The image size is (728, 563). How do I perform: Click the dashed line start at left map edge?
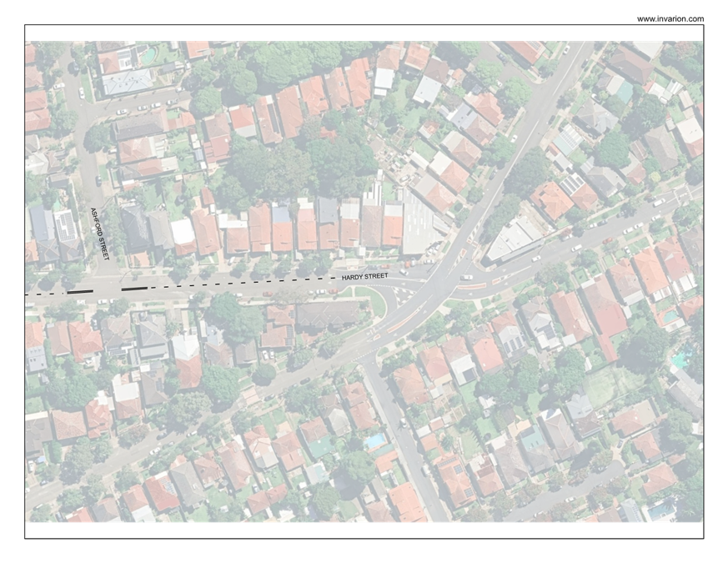(28, 294)
